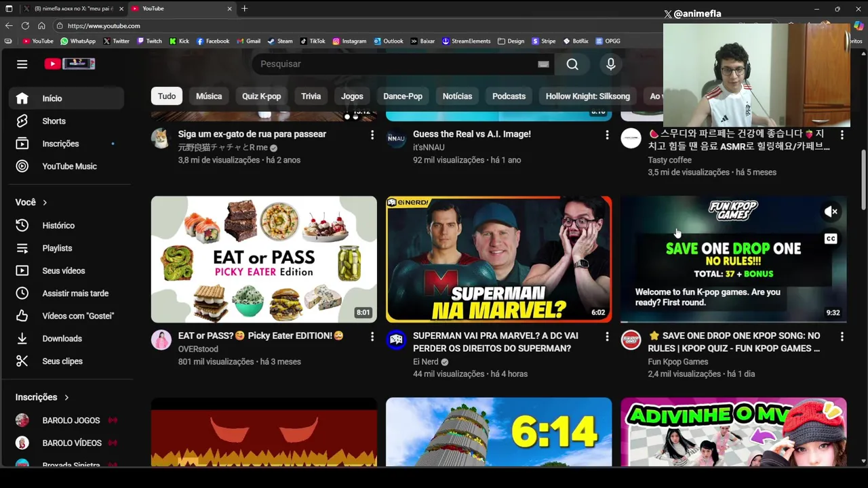Image resolution: width=868 pixels, height=488 pixels.
Task: Expand the Inscrições section heading
Action: point(42,397)
